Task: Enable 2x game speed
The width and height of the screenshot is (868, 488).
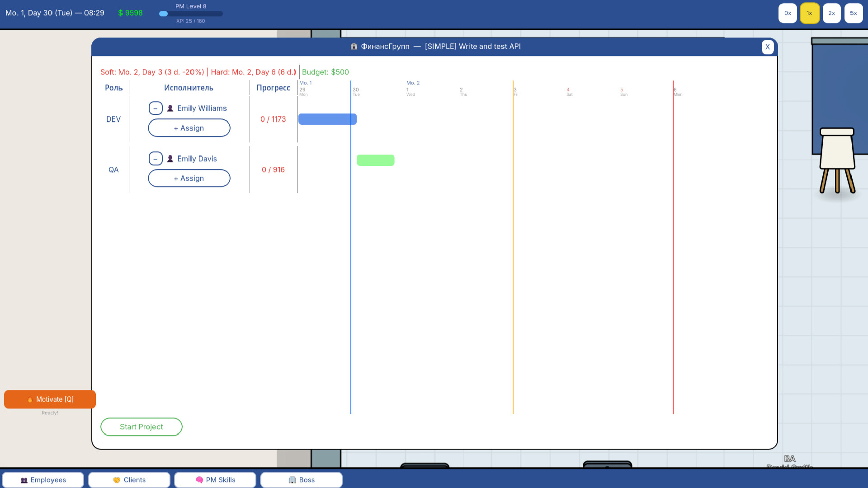Action: point(831,13)
